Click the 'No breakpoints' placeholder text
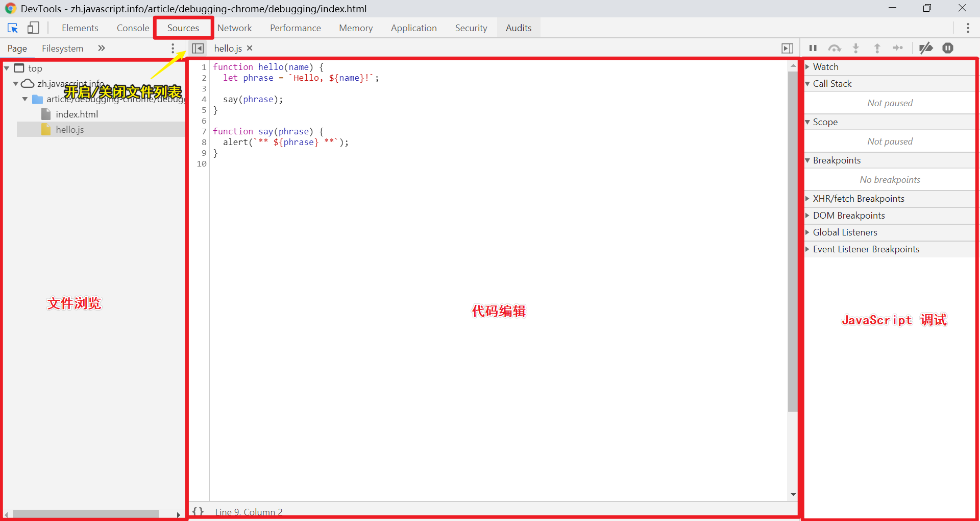The width and height of the screenshot is (980, 521). coord(890,180)
